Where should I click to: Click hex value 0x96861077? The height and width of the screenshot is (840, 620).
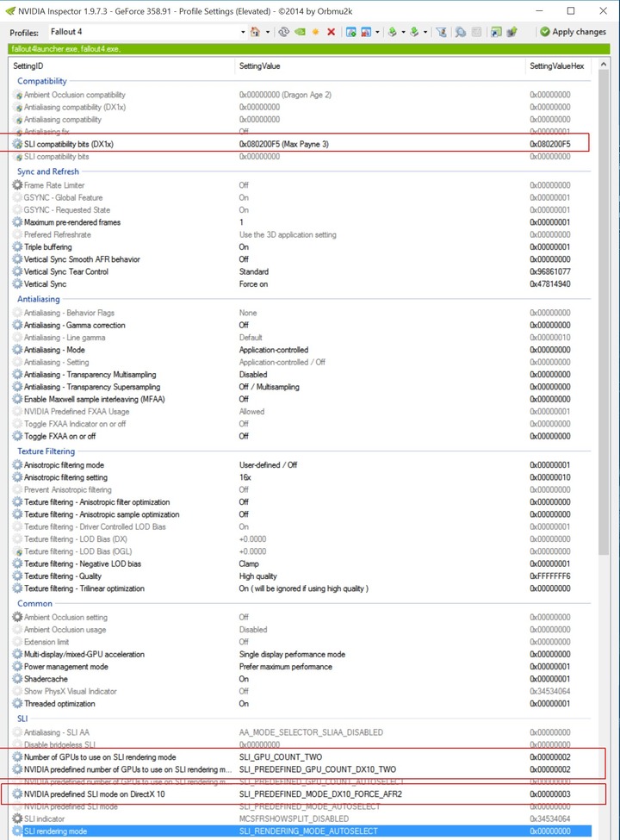(550, 271)
